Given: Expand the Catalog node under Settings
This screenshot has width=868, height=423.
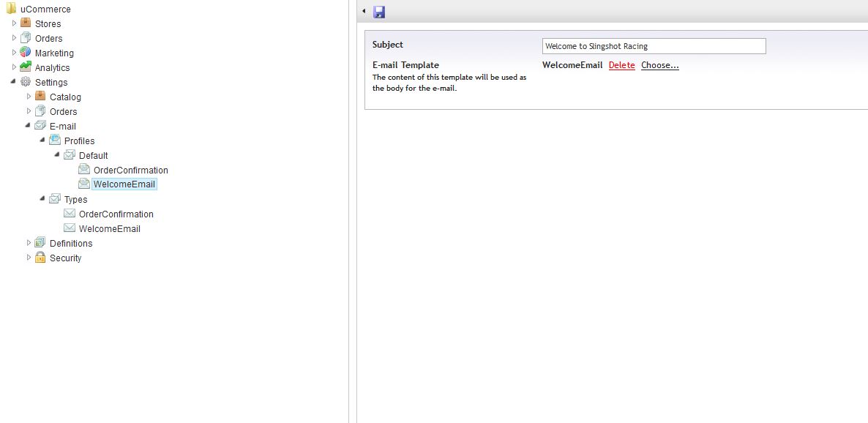Looking at the screenshot, I should [29, 97].
